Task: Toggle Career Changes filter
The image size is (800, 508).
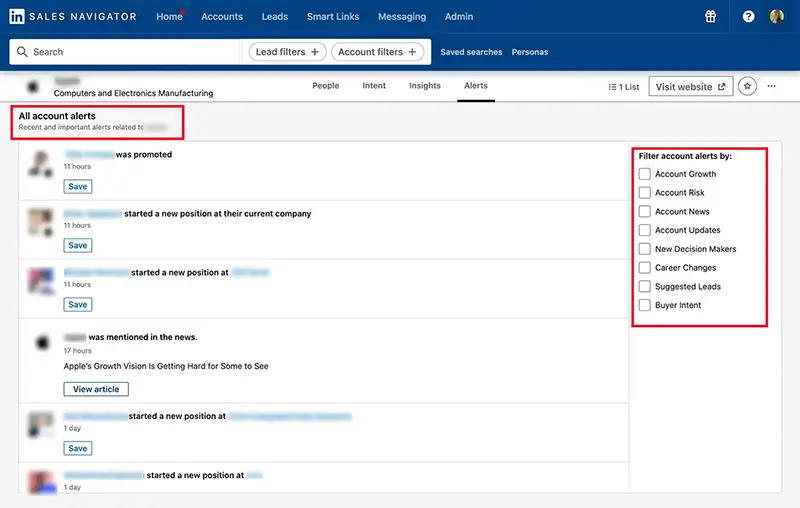Action: pos(644,267)
